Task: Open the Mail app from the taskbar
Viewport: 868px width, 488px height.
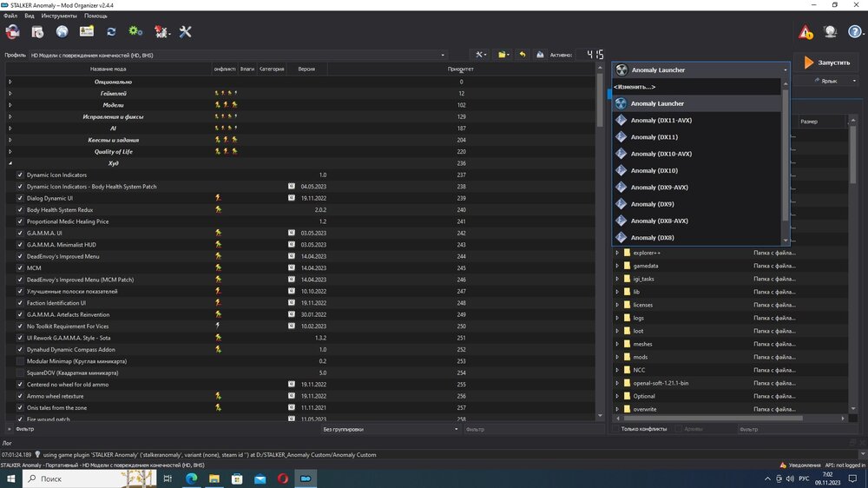Action: coord(260,478)
